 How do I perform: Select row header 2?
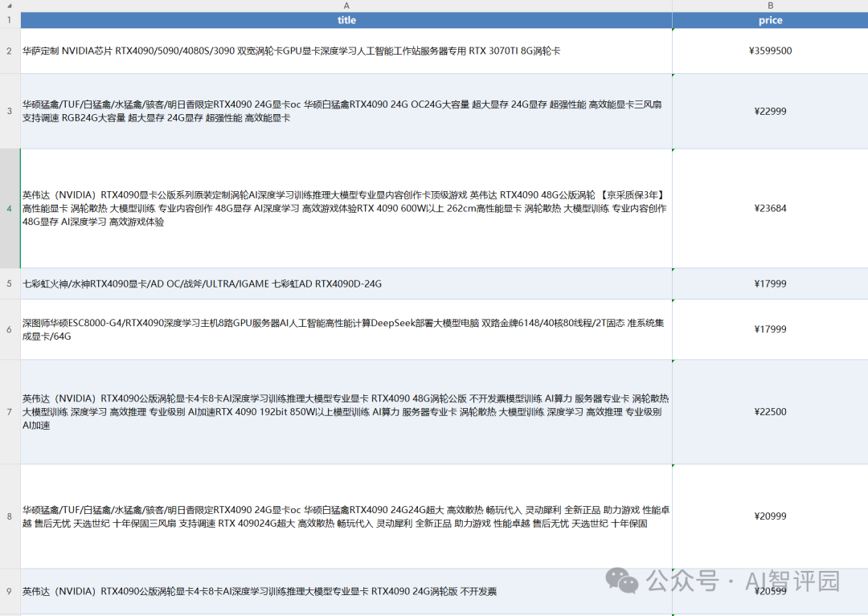click(x=10, y=51)
